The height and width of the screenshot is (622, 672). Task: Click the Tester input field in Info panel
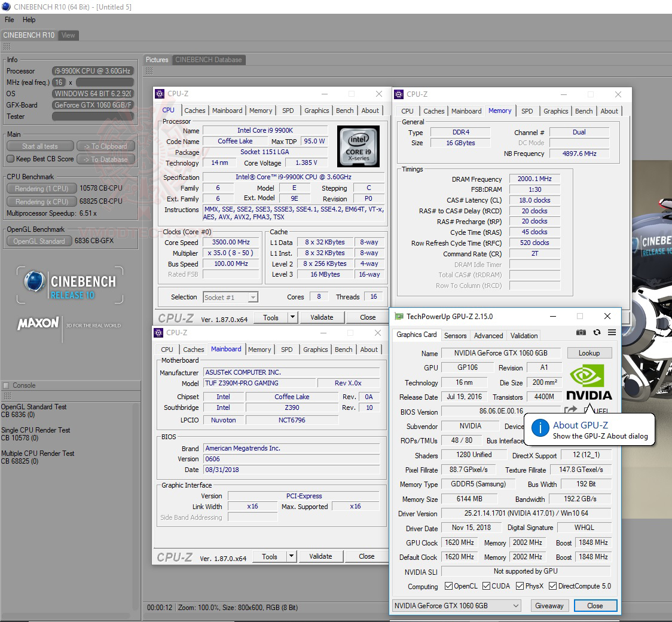[x=93, y=117]
